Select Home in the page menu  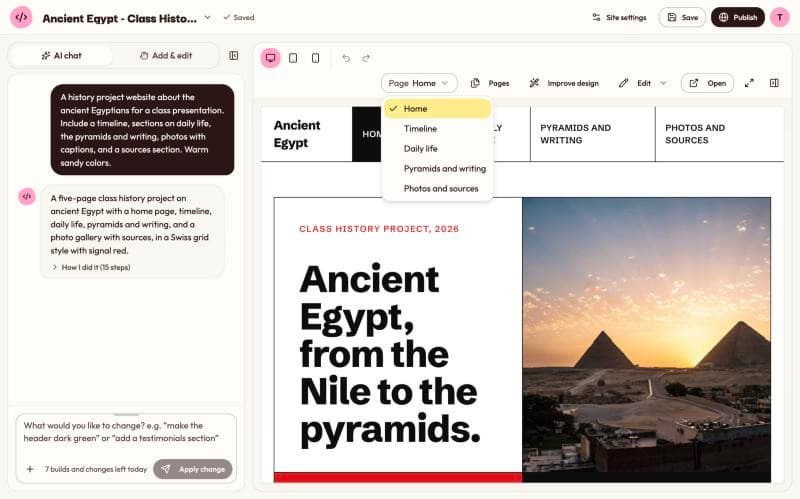click(438, 109)
